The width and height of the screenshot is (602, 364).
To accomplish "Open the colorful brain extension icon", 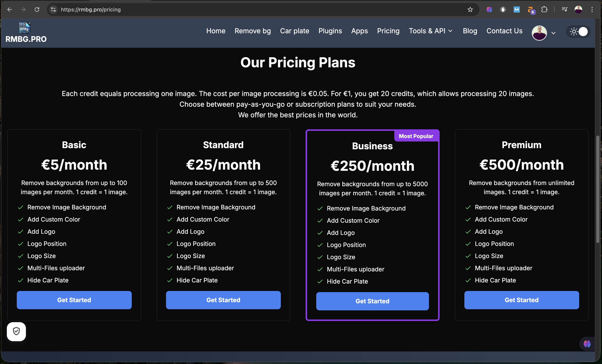I will [x=489, y=10].
